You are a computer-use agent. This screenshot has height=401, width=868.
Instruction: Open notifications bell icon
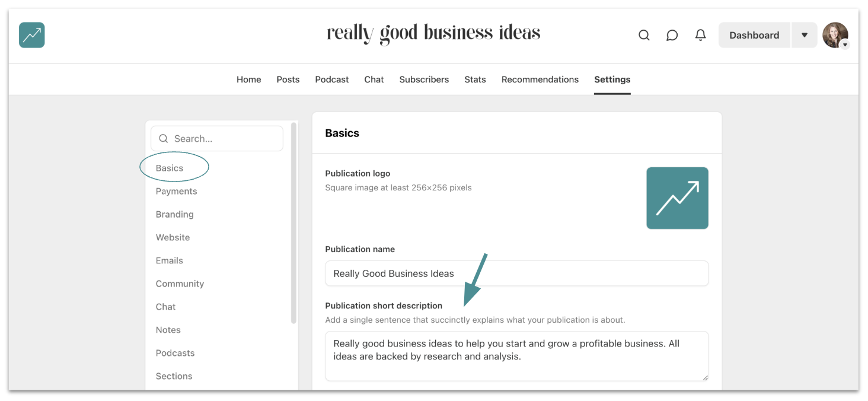(x=700, y=35)
